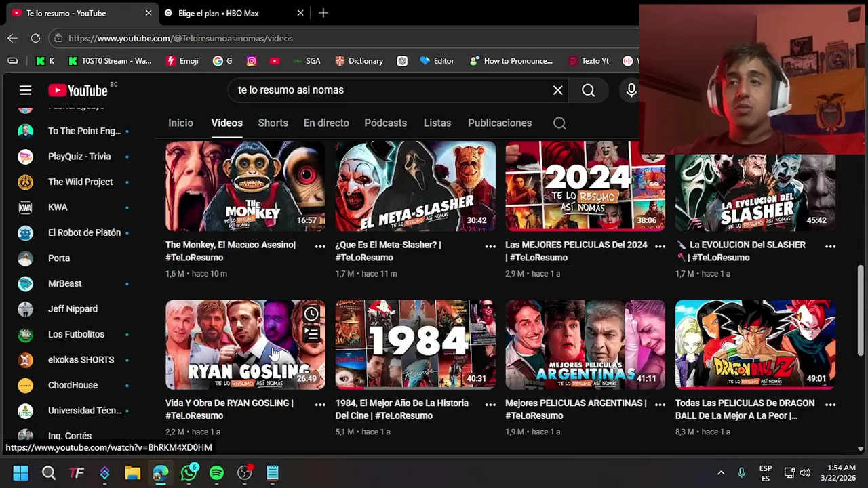Viewport: 868px width, 488px height.
Task: Open File Explorer from the taskbar
Action: (132, 472)
